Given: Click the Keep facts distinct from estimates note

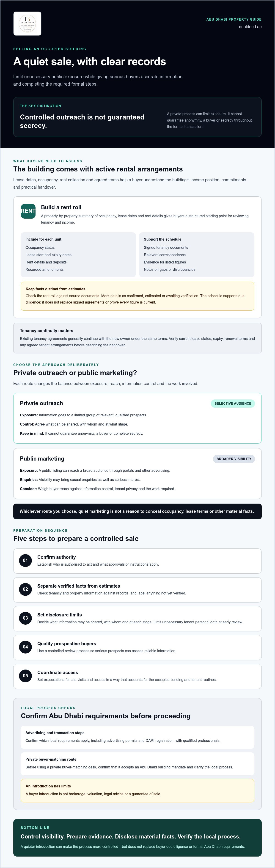Looking at the screenshot, I should tap(137, 296).
